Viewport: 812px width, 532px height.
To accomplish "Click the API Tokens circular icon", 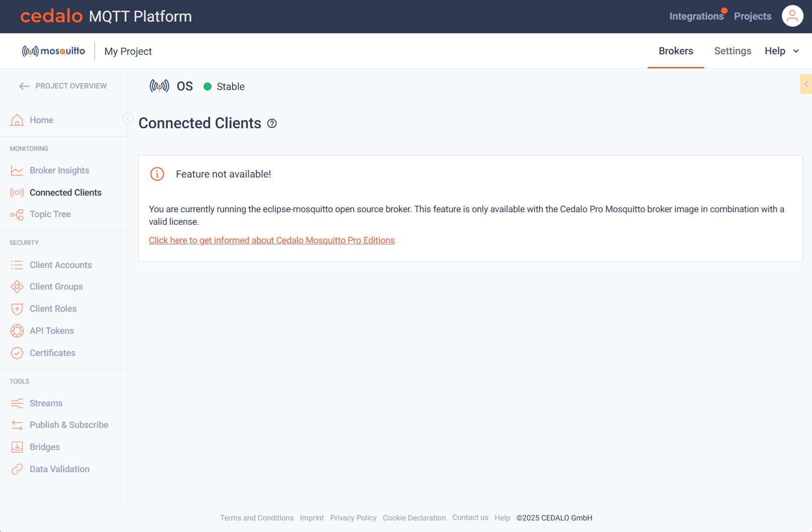I will 17,331.
